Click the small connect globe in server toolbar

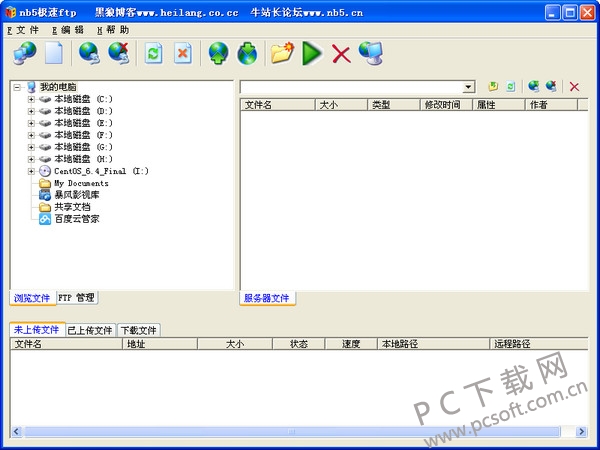[x=534, y=86]
